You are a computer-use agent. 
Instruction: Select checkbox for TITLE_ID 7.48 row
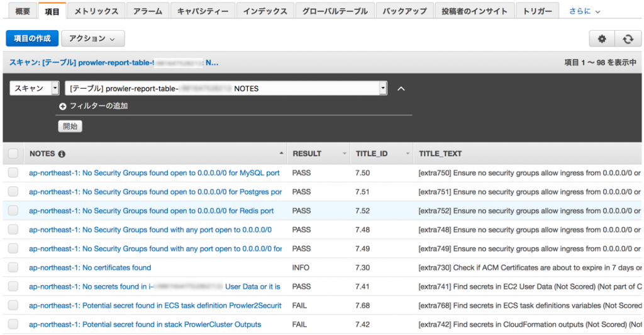[13, 229]
